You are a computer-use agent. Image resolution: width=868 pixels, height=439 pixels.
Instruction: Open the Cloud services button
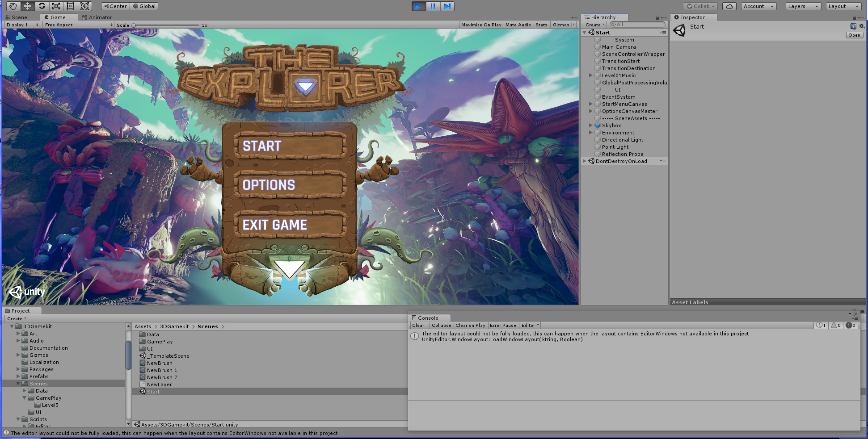[x=729, y=6]
